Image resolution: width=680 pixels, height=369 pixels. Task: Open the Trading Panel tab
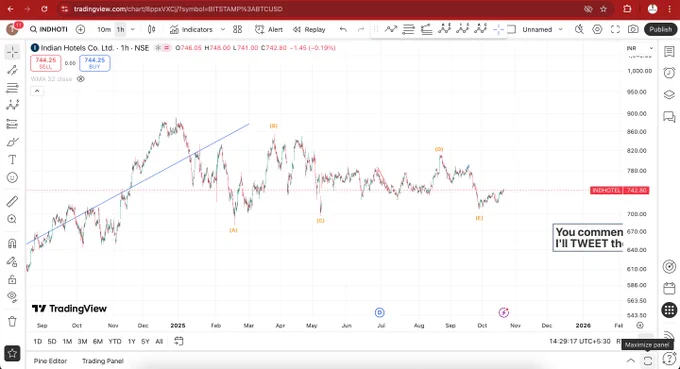[x=103, y=361]
